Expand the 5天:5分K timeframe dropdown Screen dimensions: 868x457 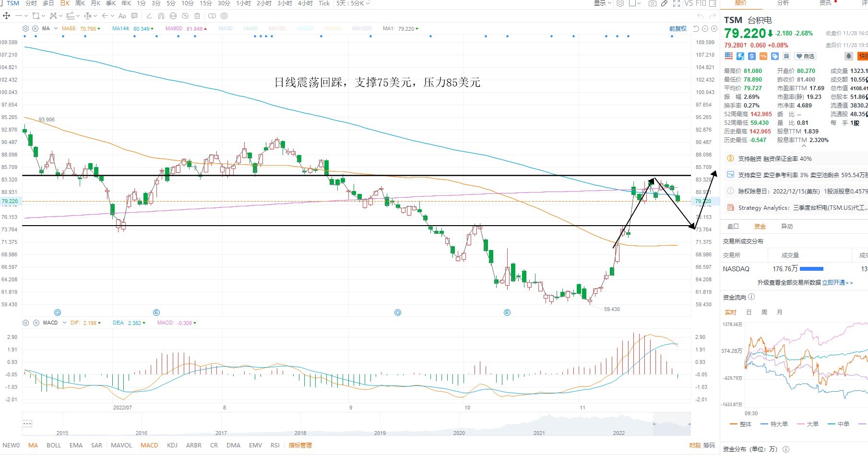(x=353, y=3)
